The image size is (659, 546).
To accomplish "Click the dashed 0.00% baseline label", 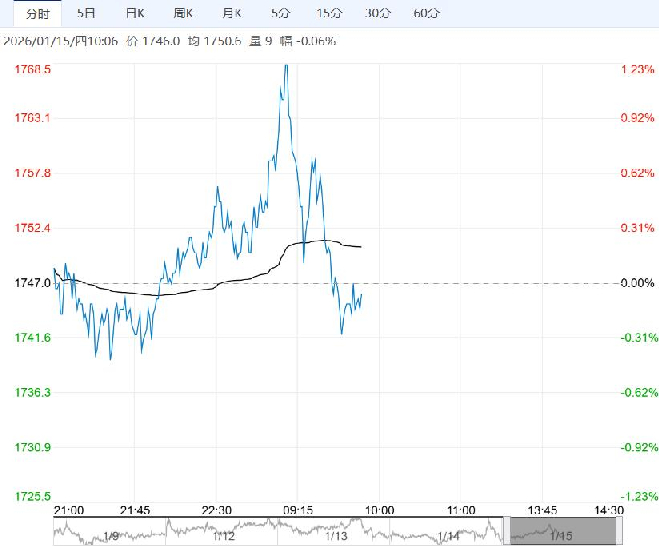I will click(636, 283).
